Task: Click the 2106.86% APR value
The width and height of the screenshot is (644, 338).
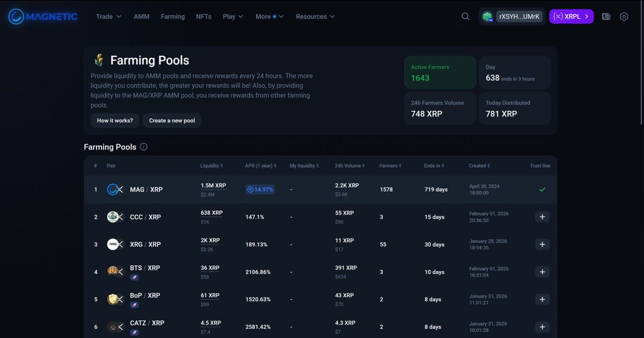Action: click(258, 272)
